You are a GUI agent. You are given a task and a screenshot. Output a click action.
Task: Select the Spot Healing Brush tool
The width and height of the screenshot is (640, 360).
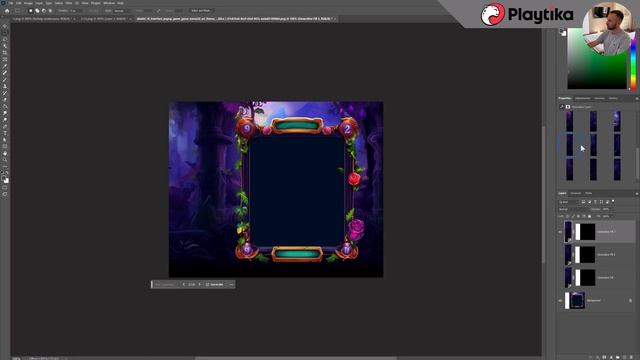tap(5, 72)
